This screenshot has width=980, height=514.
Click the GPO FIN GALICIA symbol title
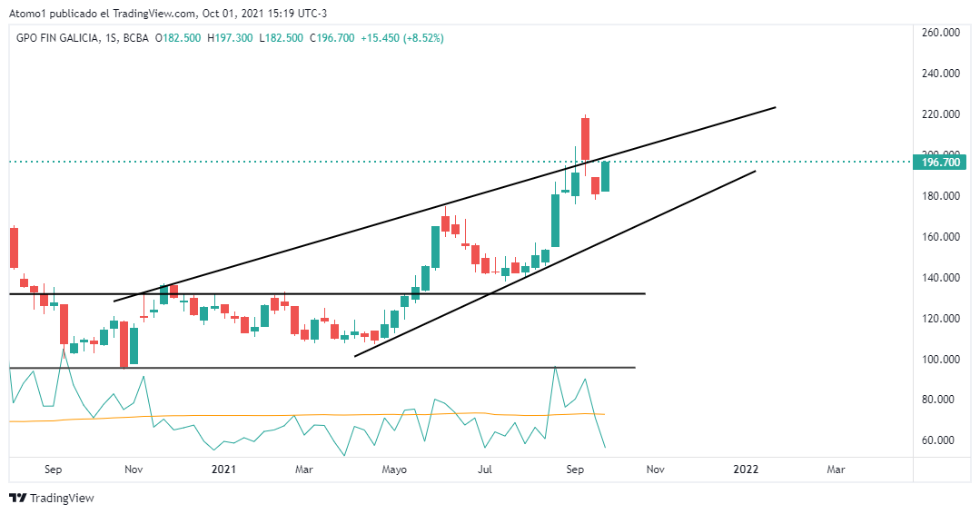point(57,38)
